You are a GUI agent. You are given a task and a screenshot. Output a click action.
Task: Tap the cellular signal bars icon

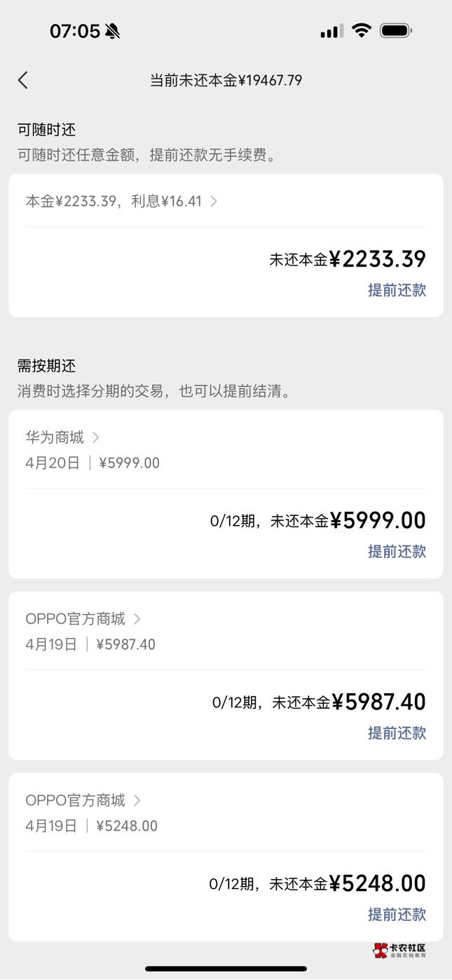click(331, 31)
